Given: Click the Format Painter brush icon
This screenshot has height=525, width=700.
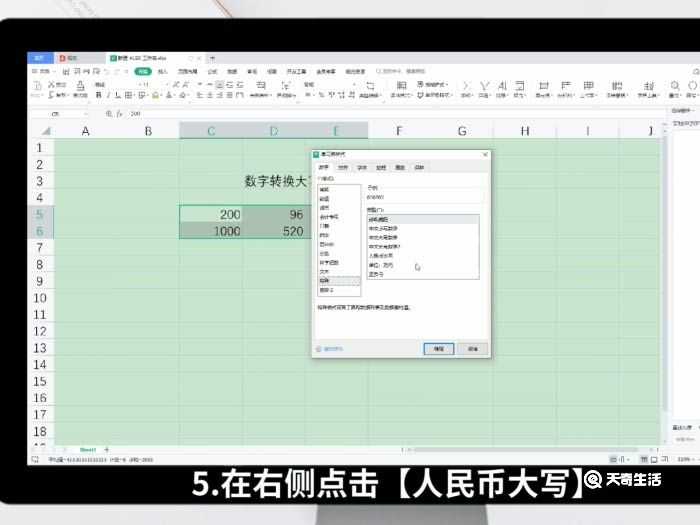Looking at the screenshot, I should click(80, 85).
